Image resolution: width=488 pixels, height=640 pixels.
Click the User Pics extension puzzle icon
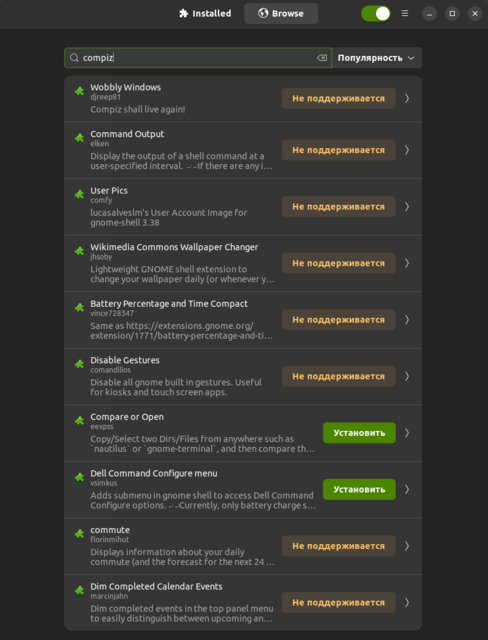point(79,194)
